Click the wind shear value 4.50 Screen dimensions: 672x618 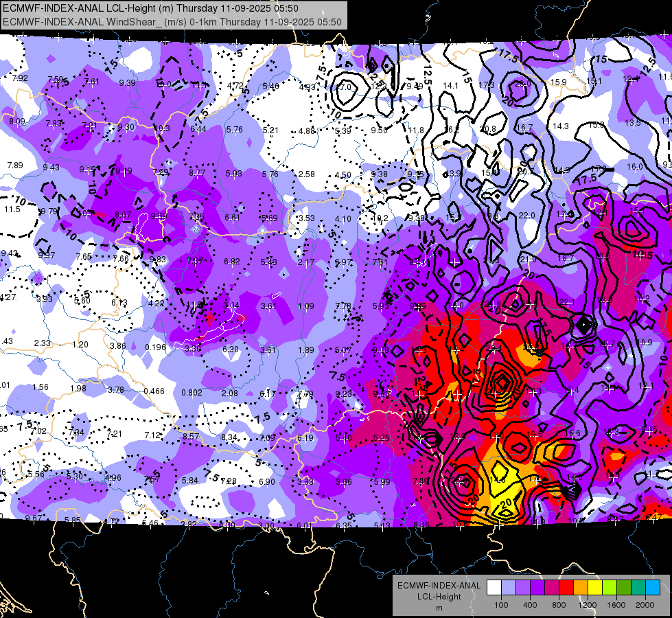(343, 174)
